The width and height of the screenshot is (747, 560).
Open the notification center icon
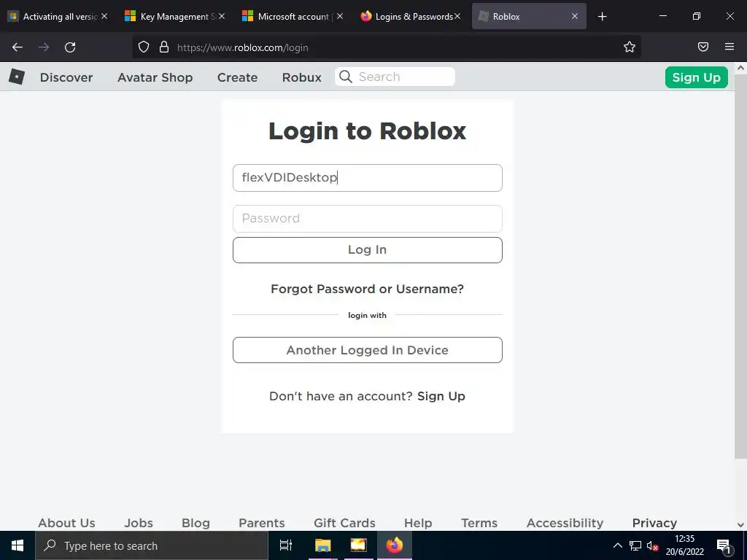click(724, 545)
